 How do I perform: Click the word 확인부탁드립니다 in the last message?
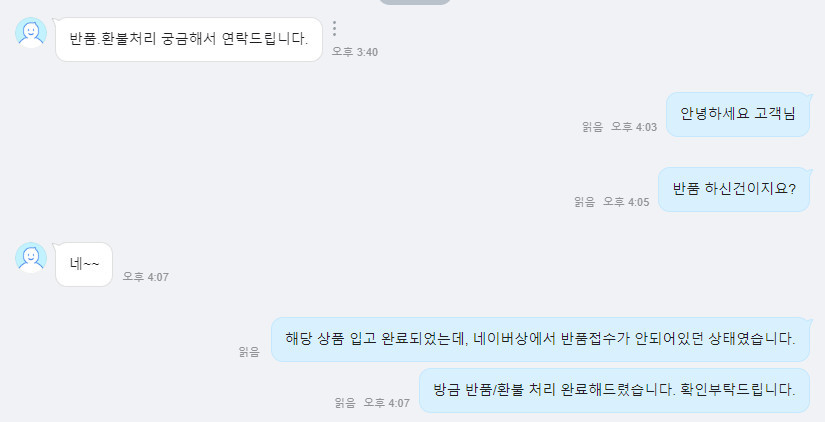coord(738,390)
